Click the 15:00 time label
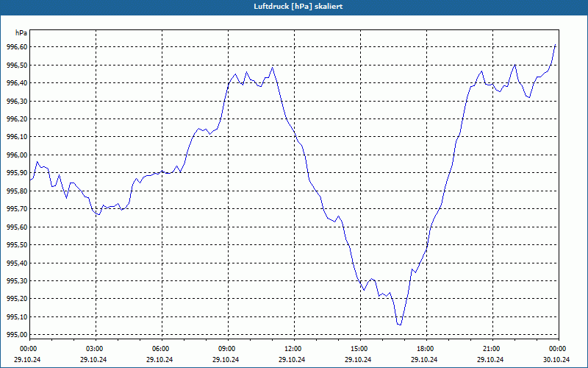The width and height of the screenshot is (588, 368). click(360, 348)
